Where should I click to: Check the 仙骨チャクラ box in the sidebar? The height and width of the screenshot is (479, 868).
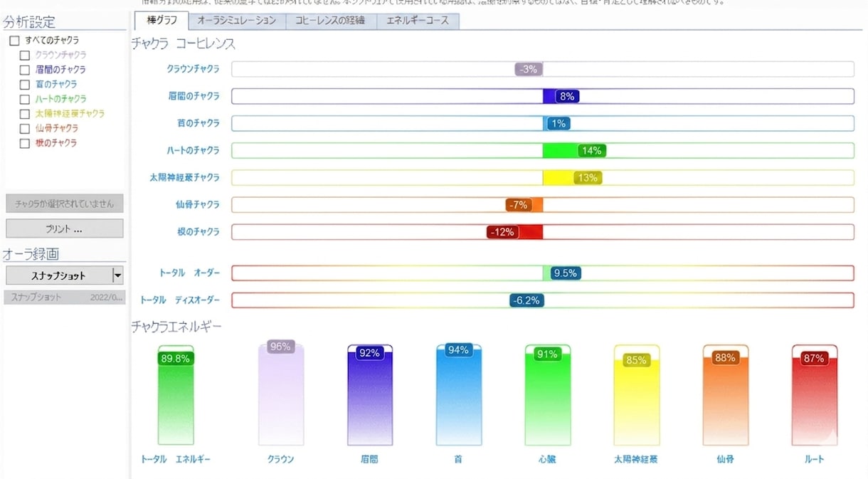25,129
